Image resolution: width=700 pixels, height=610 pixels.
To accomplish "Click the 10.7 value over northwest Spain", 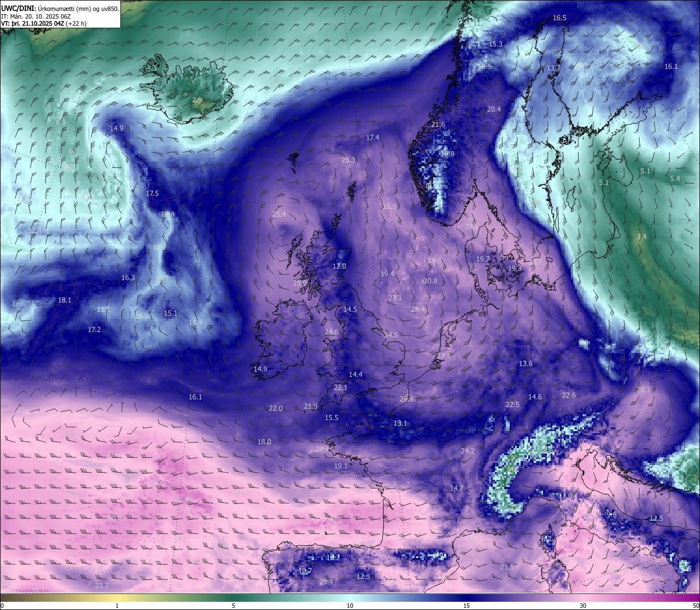I will [305, 571].
